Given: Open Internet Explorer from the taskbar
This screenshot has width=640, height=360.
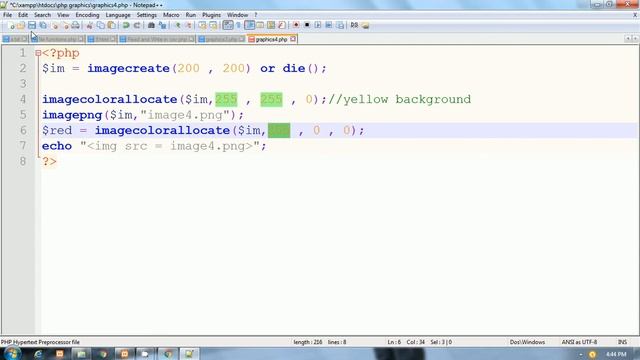Looking at the screenshot, I should pyautogui.click(x=38, y=354).
